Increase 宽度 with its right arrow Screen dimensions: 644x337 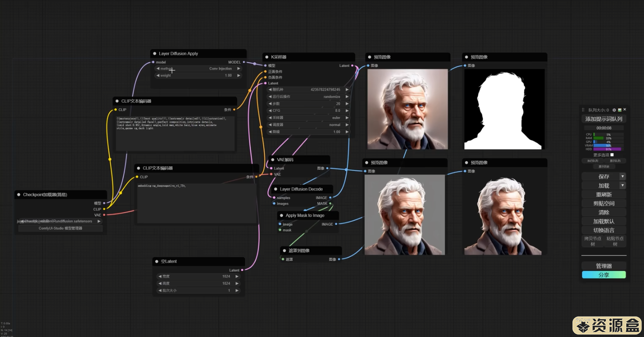point(237,277)
